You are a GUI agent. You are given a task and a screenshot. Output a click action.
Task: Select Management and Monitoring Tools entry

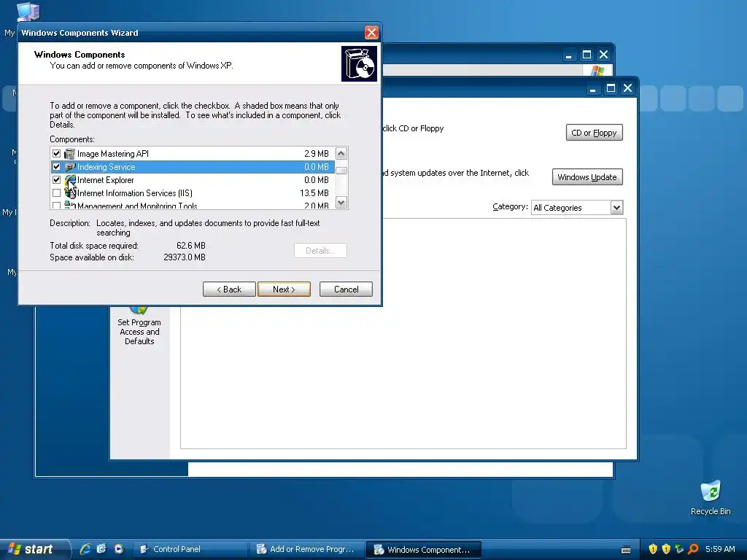click(193, 205)
